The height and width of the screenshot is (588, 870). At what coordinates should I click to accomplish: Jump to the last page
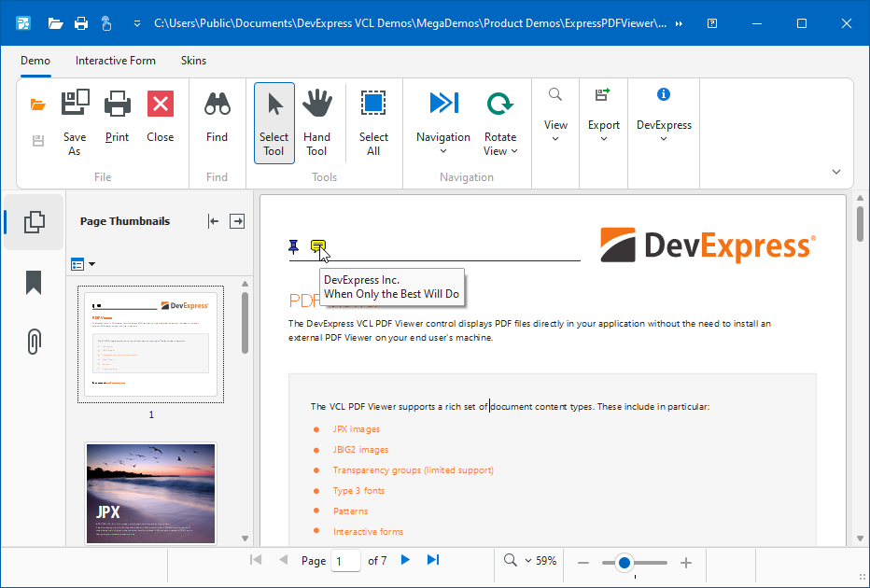click(433, 560)
